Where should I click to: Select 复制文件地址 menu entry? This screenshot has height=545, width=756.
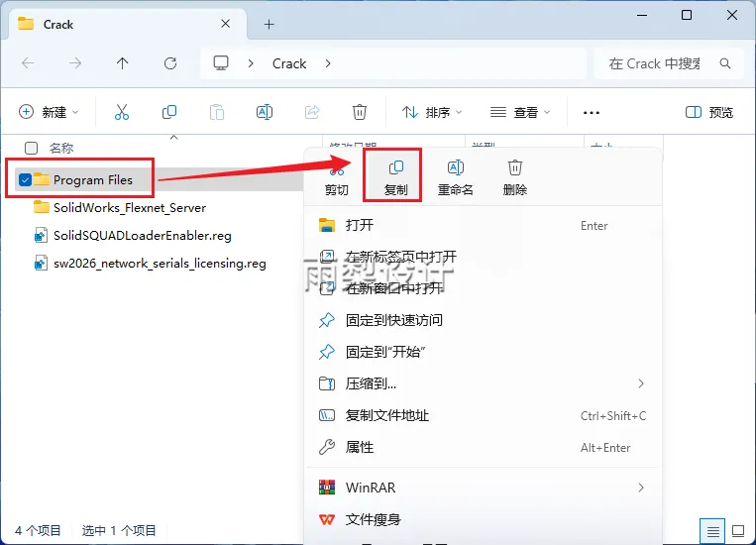click(x=484, y=415)
